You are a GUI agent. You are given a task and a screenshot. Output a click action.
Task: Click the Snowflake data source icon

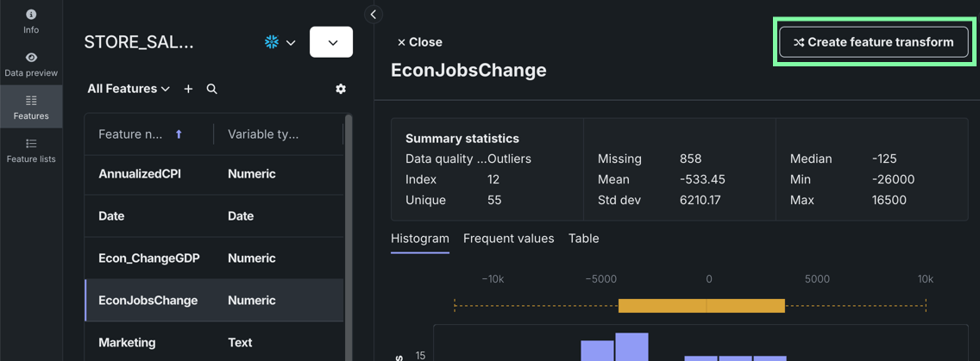pyautogui.click(x=272, y=42)
